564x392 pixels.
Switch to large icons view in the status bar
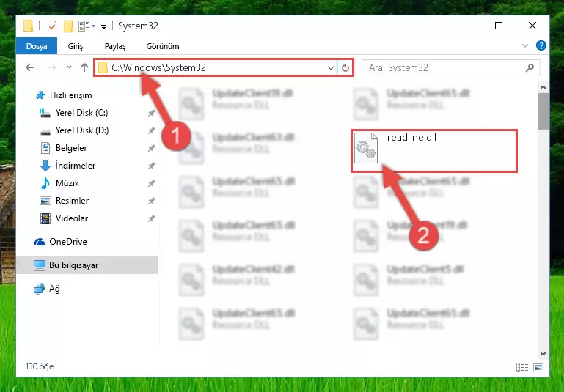(x=538, y=367)
